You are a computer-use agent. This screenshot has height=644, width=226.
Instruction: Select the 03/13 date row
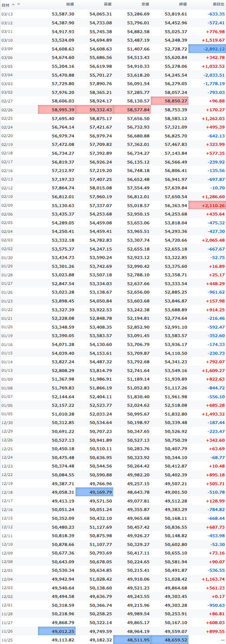(113, 14)
